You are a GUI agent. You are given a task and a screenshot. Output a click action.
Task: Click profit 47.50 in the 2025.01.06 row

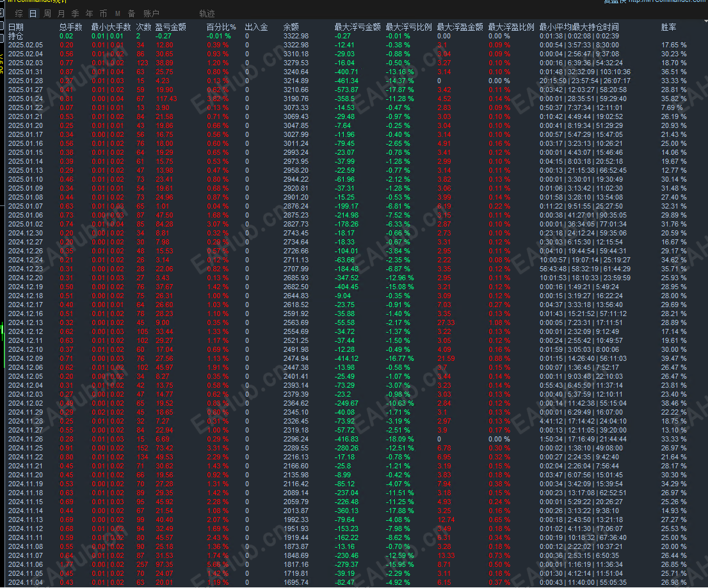(x=165, y=215)
